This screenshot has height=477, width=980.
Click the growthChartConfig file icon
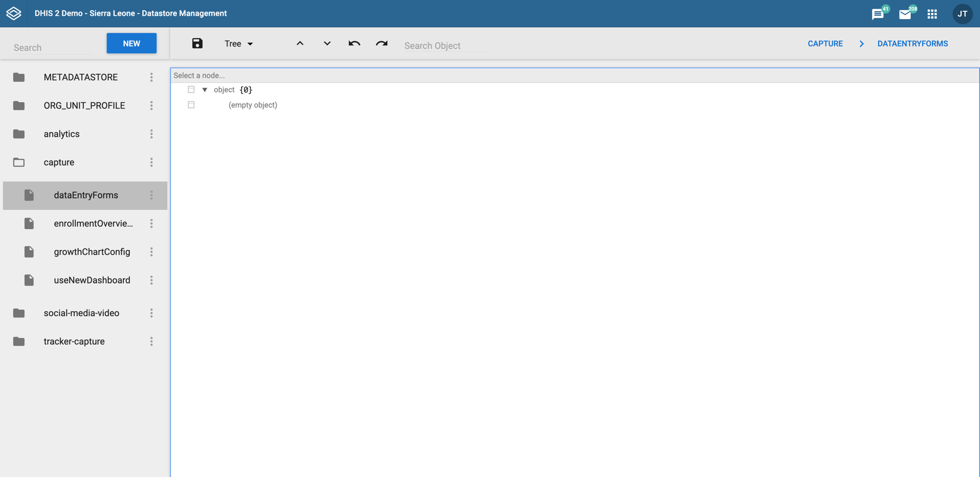point(29,252)
